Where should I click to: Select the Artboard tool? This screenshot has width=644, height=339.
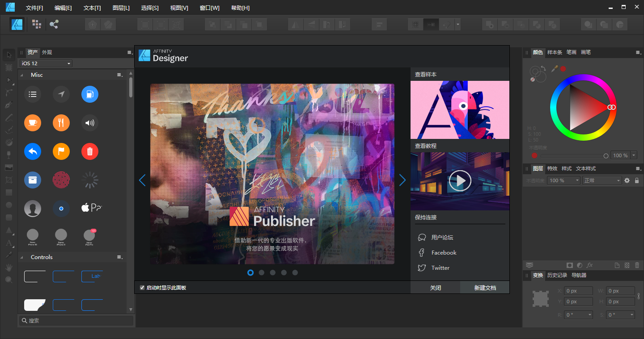click(x=9, y=67)
